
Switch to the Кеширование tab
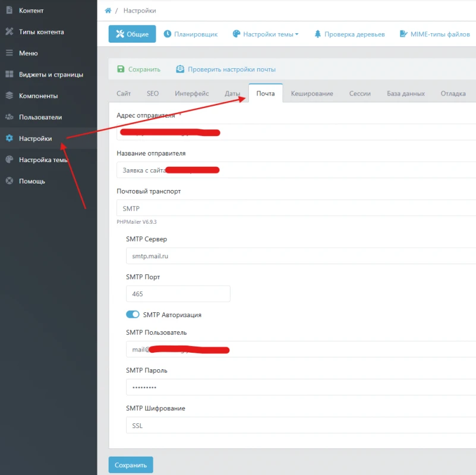click(311, 94)
